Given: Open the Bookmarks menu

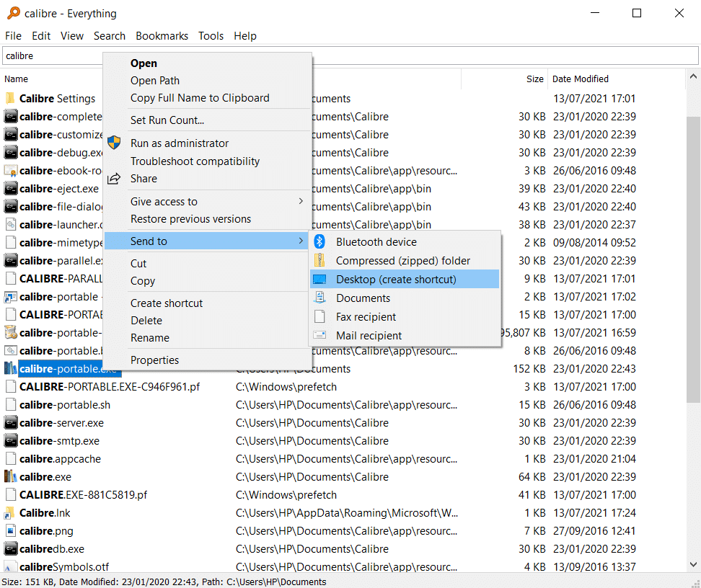Looking at the screenshot, I should 162,36.
